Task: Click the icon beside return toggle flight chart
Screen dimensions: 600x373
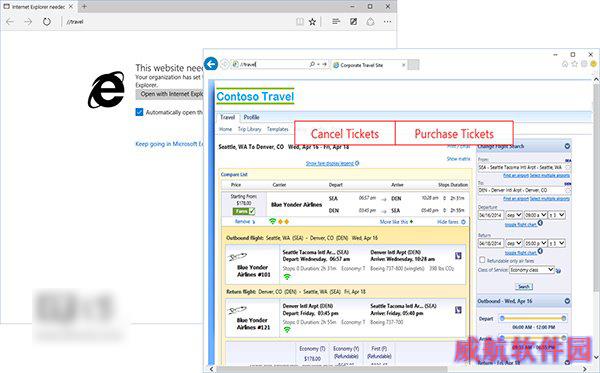Action: click(540, 251)
